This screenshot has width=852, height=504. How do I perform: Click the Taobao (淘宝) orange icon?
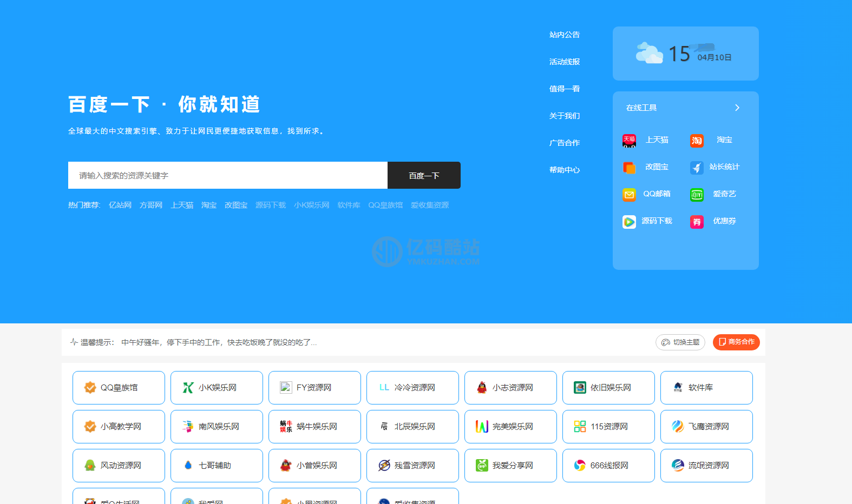coord(697,141)
